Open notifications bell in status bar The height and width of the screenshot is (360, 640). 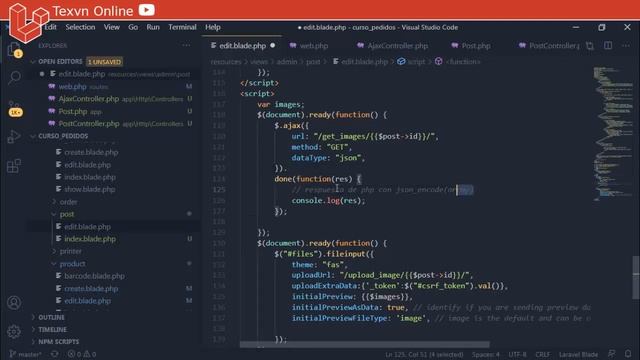(628, 354)
